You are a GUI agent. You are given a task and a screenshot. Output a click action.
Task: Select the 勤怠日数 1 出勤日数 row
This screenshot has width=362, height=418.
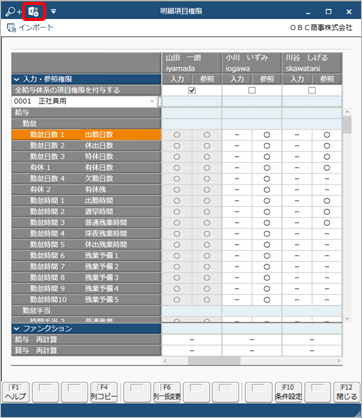[86, 135]
